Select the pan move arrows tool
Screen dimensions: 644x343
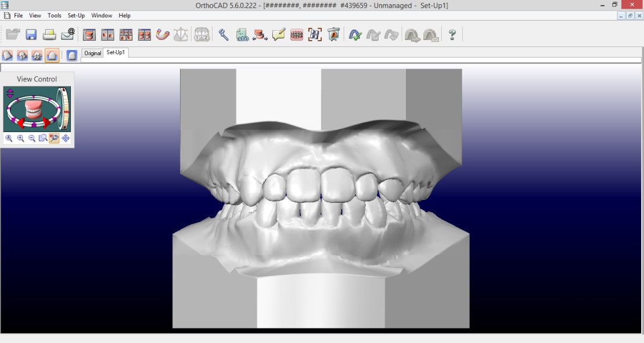click(x=66, y=138)
